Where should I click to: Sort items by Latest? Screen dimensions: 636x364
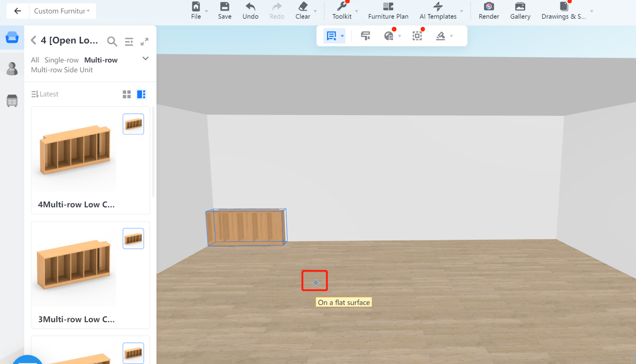click(x=45, y=94)
